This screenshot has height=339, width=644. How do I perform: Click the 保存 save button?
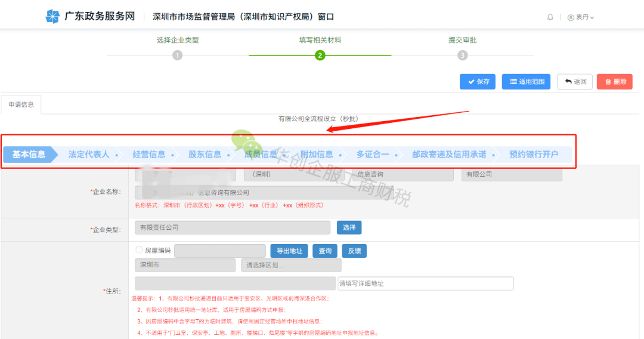click(478, 81)
